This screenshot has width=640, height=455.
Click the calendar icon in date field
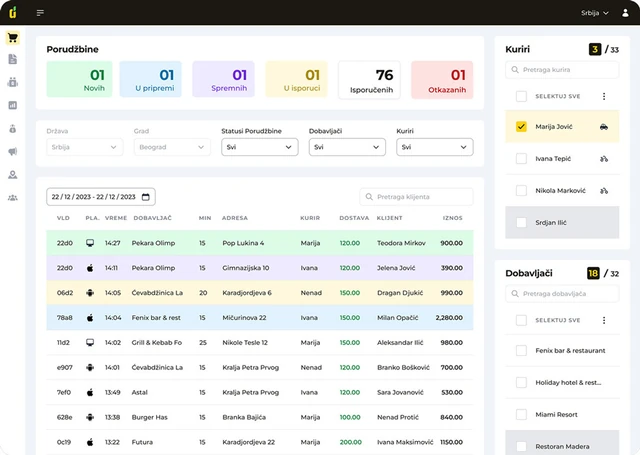(x=146, y=197)
